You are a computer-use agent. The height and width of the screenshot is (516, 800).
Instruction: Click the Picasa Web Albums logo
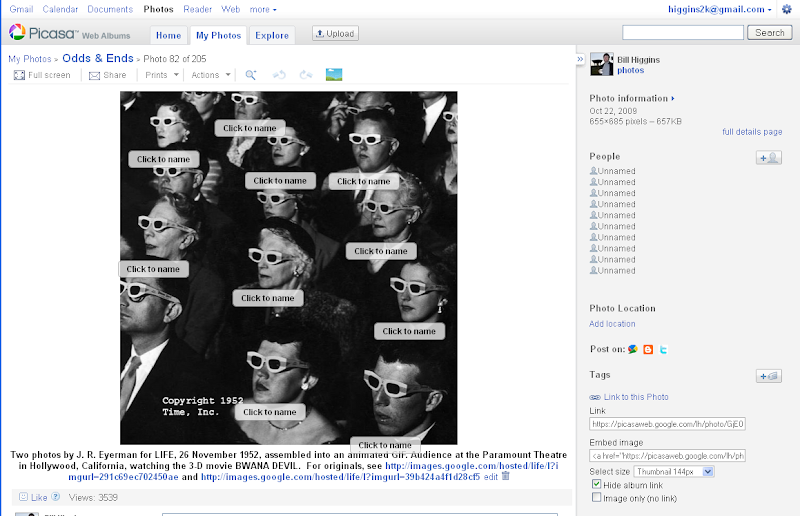tap(69, 33)
